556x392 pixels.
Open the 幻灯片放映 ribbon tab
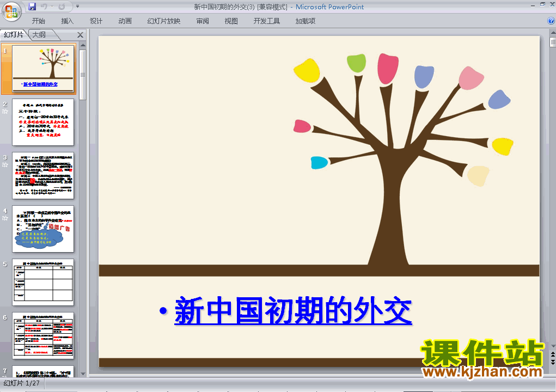tap(164, 21)
